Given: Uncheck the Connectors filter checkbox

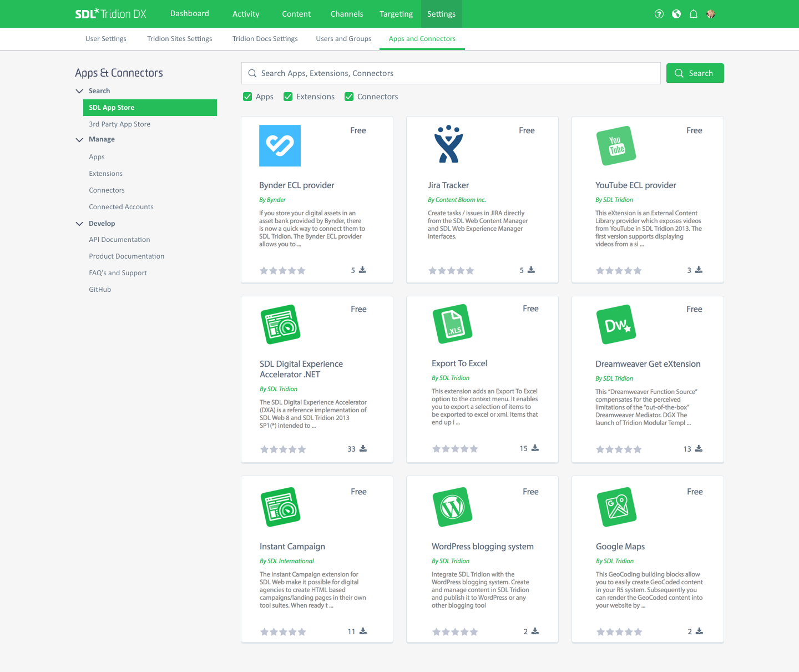Looking at the screenshot, I should 349,97.
